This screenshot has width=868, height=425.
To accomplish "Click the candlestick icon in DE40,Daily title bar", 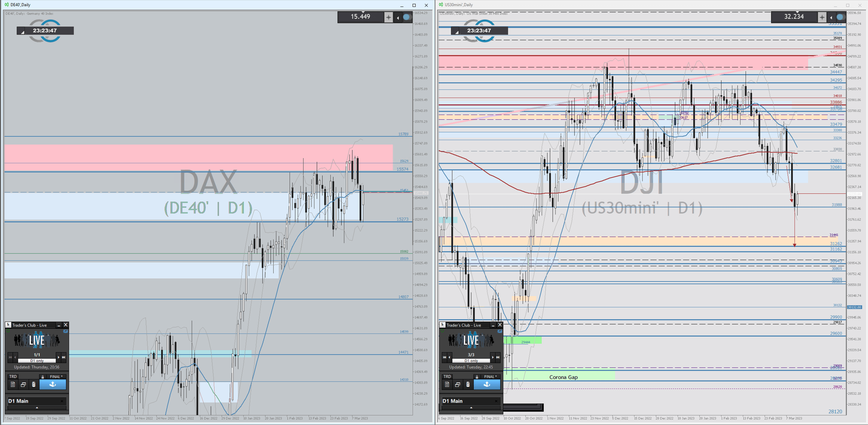I will click(x=6, y=5).
